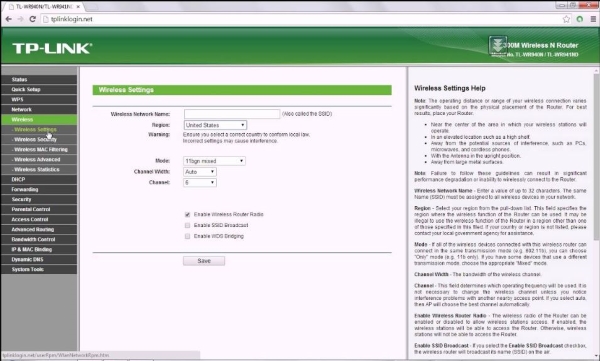Click the browser forward arrow
600x361 pixels.
click(21, 19)
